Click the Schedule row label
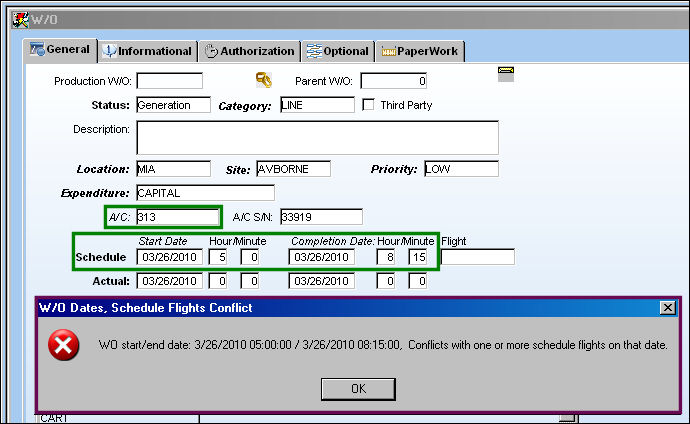Viewport: 690px width, 424px height. point(101,257)
